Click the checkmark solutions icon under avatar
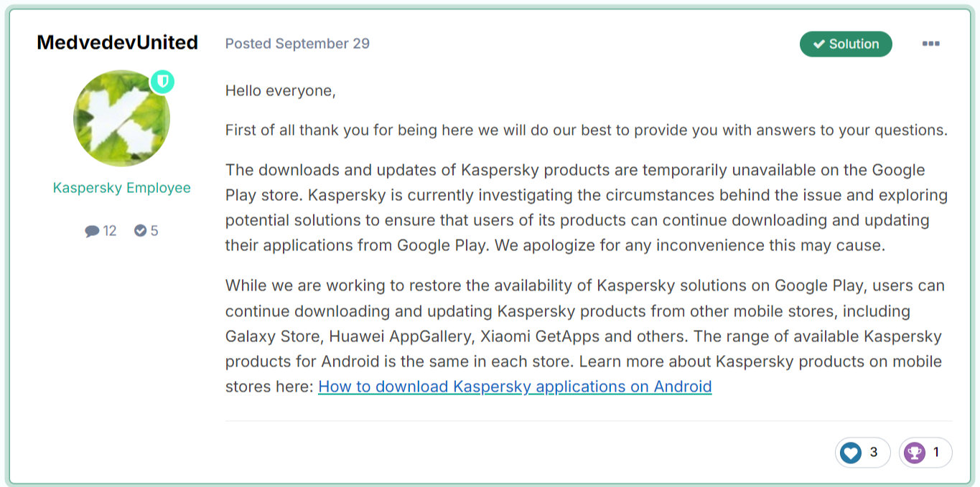 coord(141,231)
